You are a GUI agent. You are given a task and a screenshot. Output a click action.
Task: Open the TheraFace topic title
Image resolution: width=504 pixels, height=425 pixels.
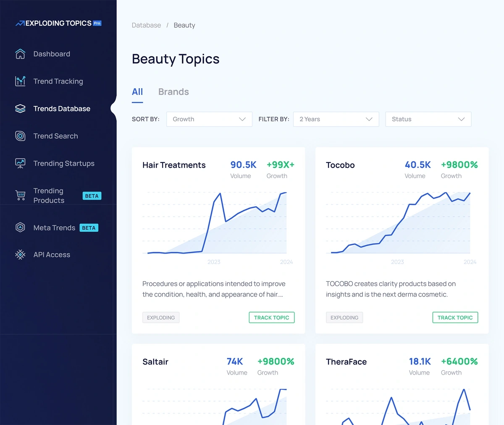pyautogui.click(x=346, y=362)
